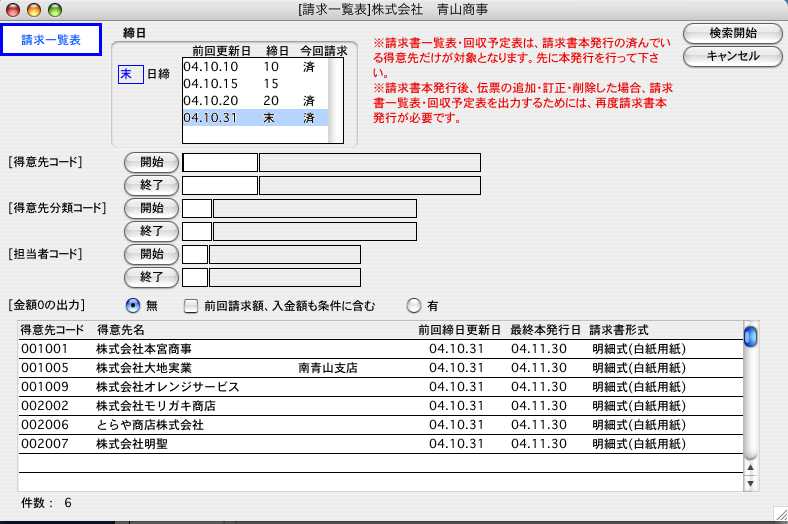The width and height of the screenshot is (788, 524).
Task: Click the 得意先コード start input field
Action: (x=220, y=162)
